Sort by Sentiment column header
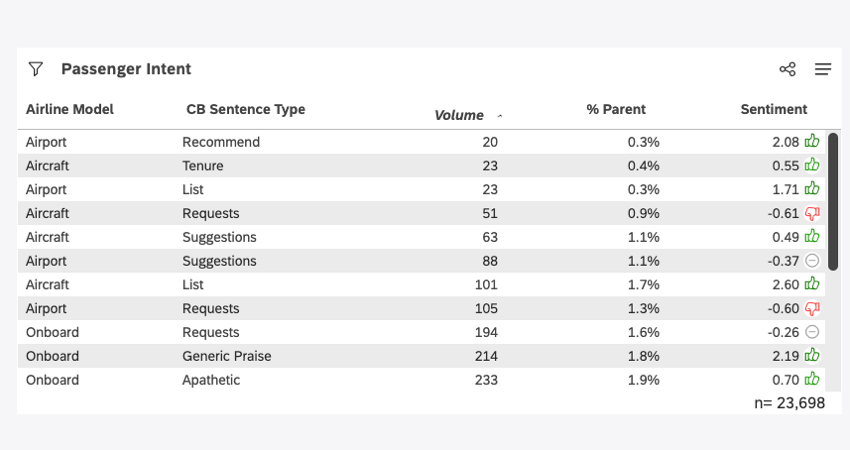This screenshot has width=850, height=450. [773, 109]
